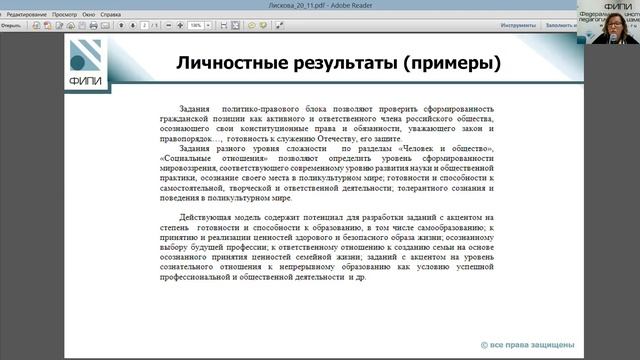The image size is (640, 360).
Task: Click the slide title Личностные результаты (примеры)
Action: (338, 63)
